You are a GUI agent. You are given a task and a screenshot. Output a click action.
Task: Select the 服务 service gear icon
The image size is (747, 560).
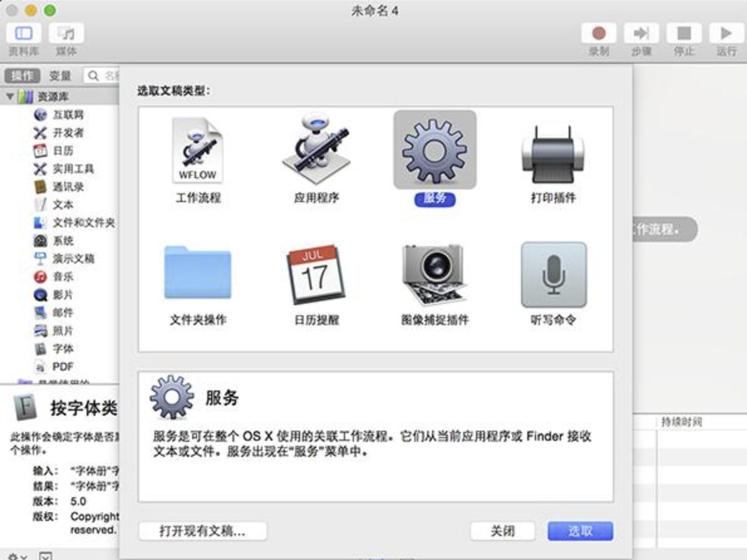(x=434, y=150)
